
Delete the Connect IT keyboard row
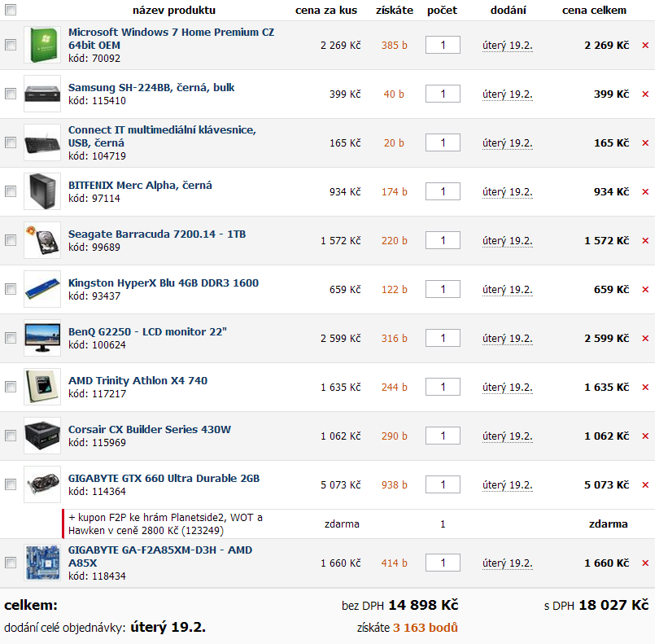(x=645, y=143)
